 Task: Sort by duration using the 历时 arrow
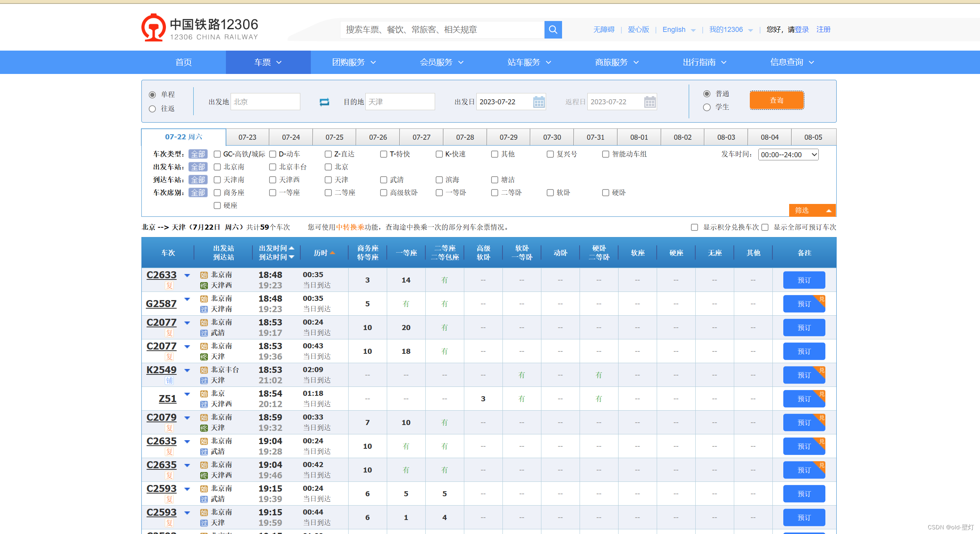pyautogui.click(x=332, y=253)
